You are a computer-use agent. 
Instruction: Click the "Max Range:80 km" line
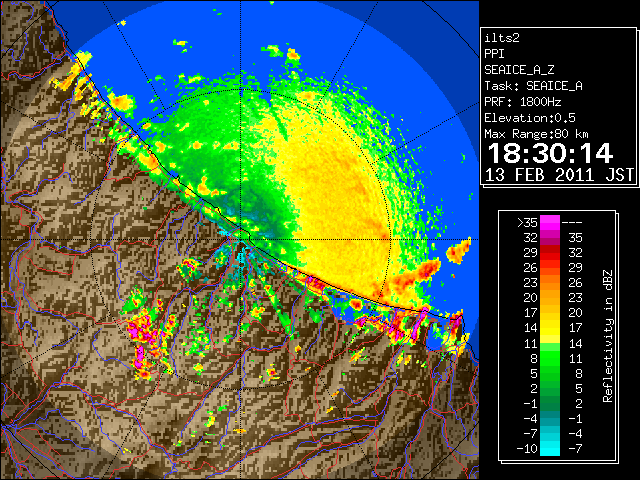(x=536, y=134)
